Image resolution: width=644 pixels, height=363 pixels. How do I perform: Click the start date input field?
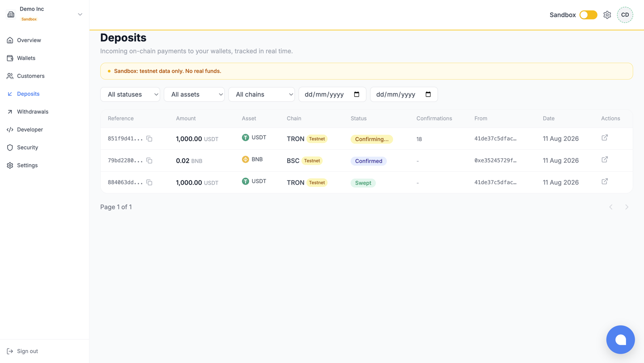(x=332, y=94)
